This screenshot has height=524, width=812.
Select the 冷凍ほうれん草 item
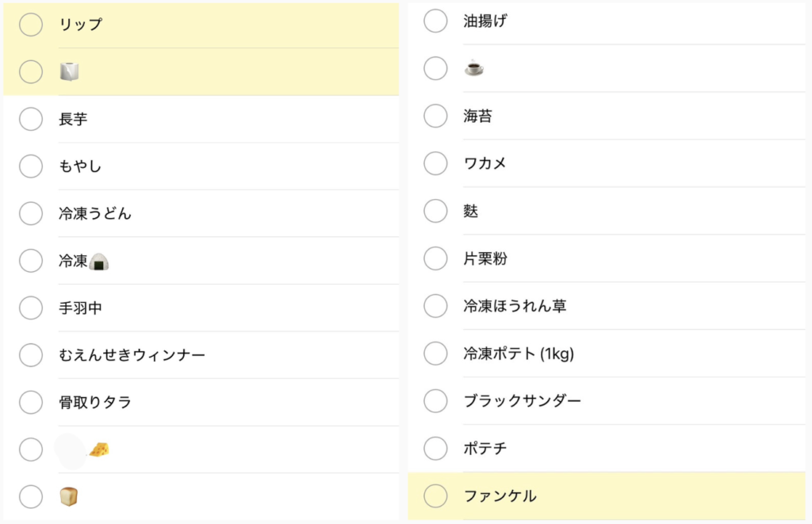click(515, 306)
